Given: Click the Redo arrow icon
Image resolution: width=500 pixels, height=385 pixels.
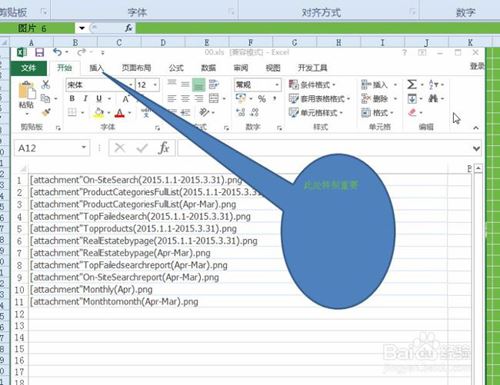Looking at the screenshot, I should tap(81, 52).
